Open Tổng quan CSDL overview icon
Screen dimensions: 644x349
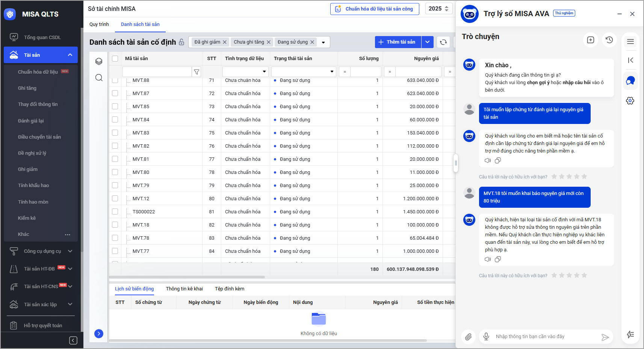click(x=14, y=37)
